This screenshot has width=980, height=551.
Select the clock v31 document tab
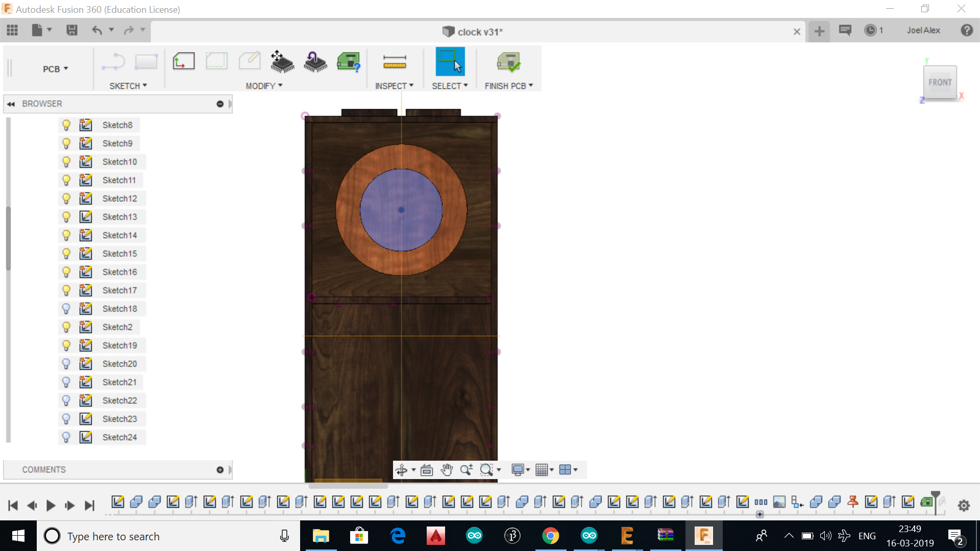pyautogui.click(x=473, y=32)
